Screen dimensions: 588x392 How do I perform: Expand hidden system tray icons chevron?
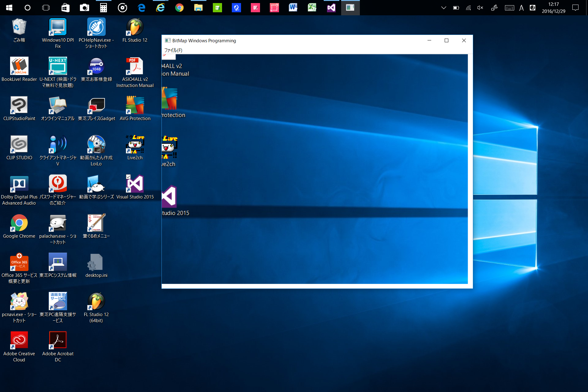443,8
